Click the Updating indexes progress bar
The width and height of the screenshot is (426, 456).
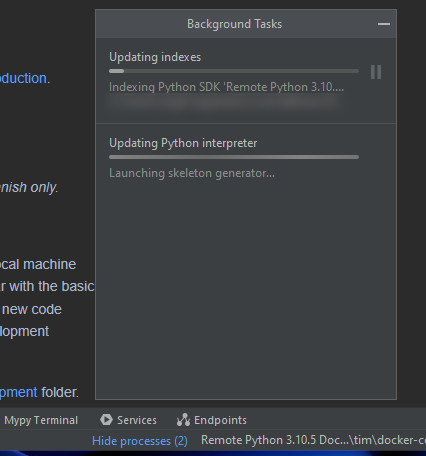coord(234,71)
